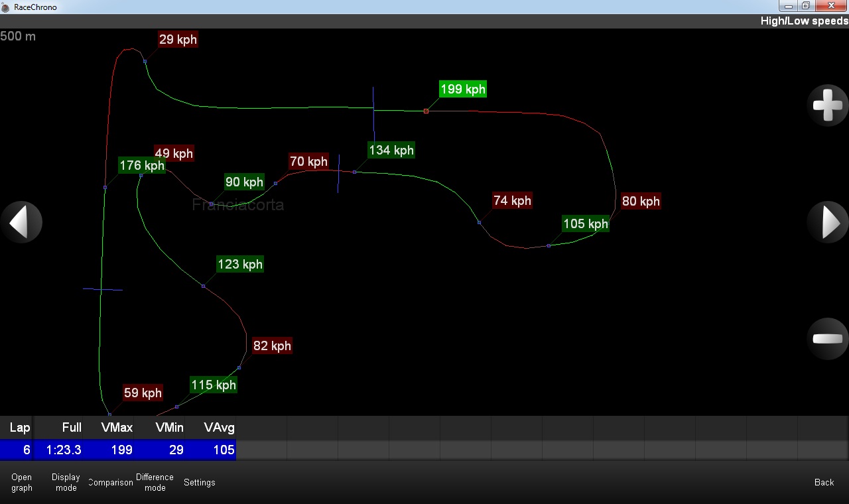This screenshot has width=849, height=504.
Task: Click the RaceChrono app icon in title bar
Action: [5, 7]
